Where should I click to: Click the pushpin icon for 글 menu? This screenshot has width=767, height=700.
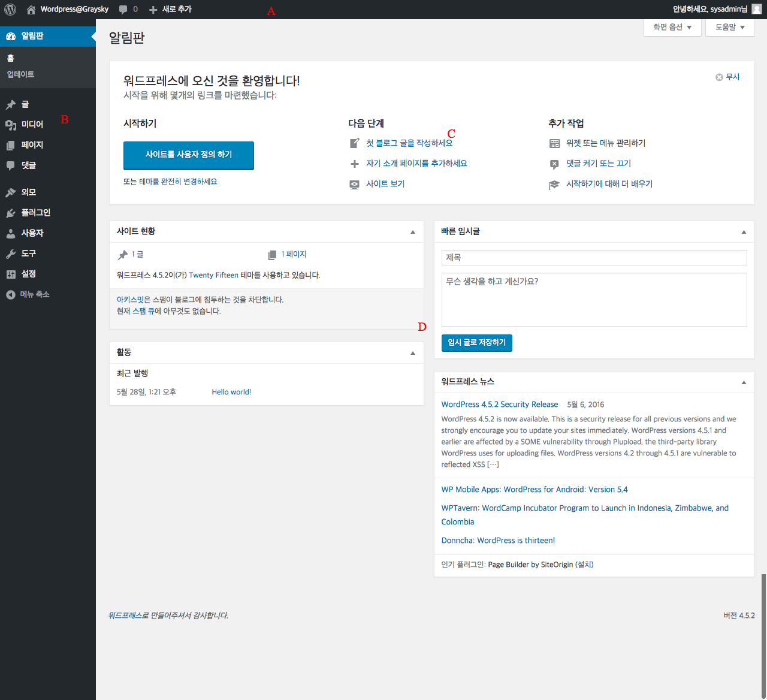coord(11,105)
